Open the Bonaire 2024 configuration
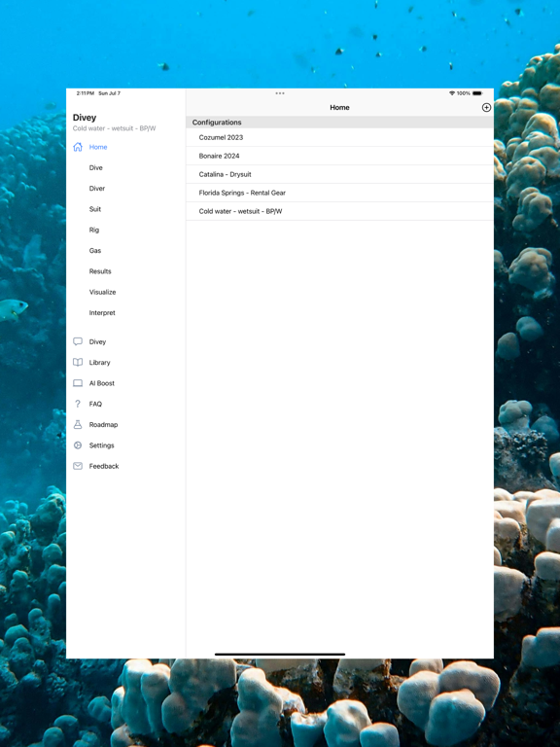 339,156
